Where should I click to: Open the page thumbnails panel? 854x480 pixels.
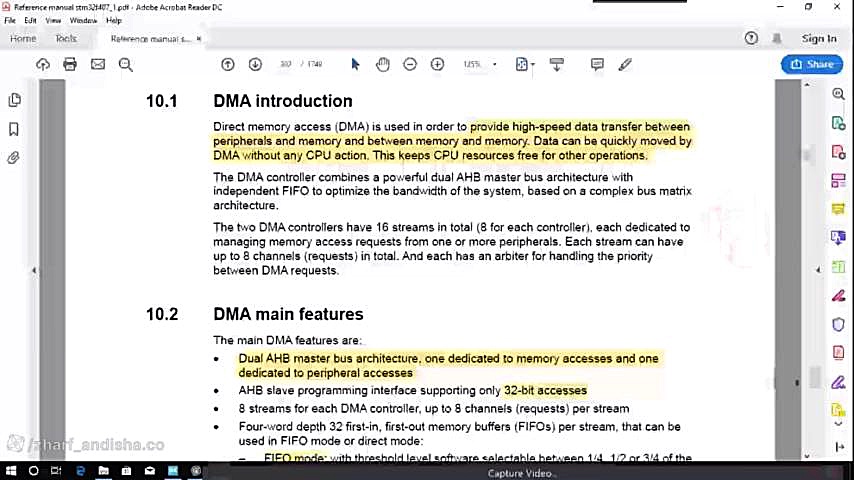pos(14,100)
